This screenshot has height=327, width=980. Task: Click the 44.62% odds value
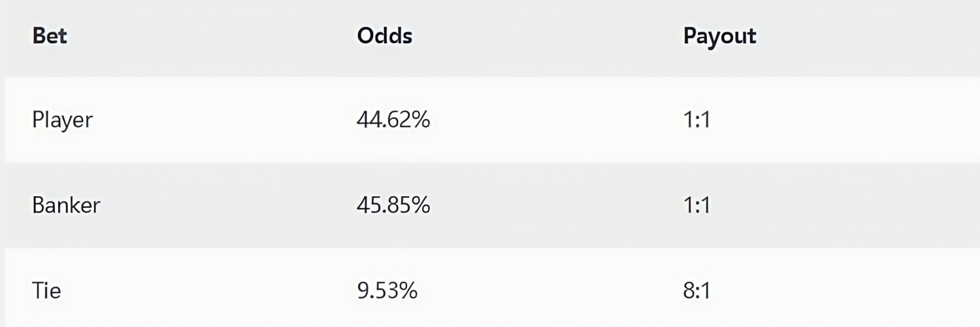[x=393, y=120]
